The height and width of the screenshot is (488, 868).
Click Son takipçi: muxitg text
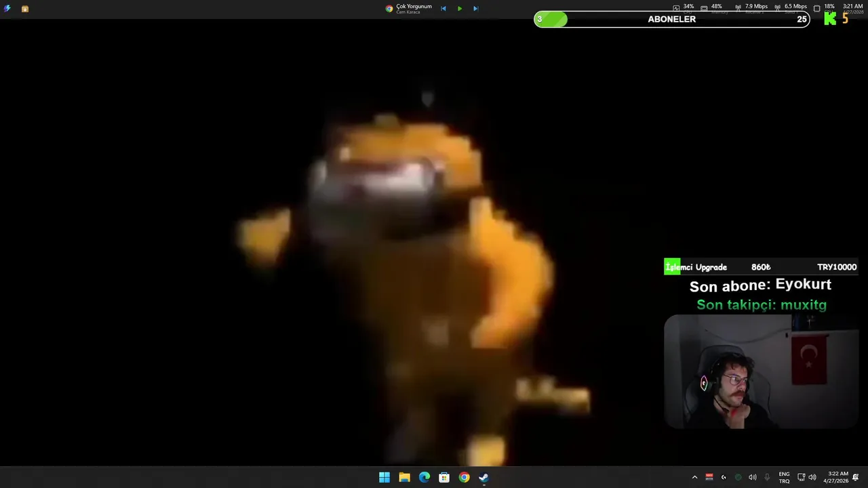click(x=762, y=305)
